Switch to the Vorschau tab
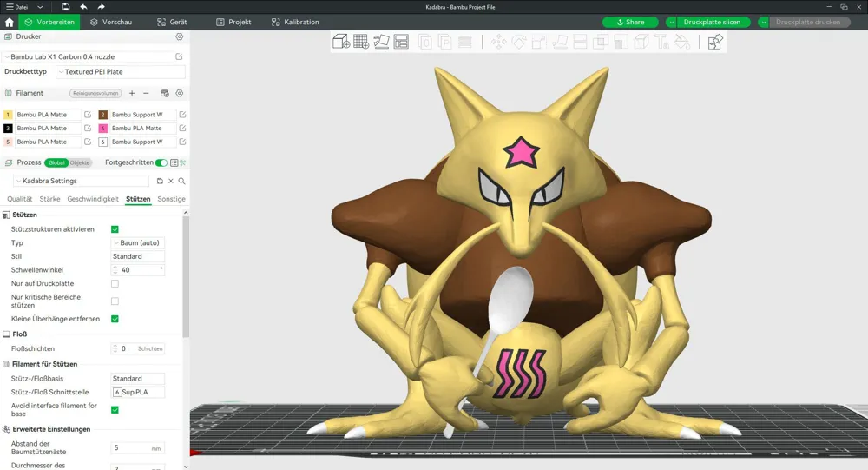868x470 pixels. (111, 23)
